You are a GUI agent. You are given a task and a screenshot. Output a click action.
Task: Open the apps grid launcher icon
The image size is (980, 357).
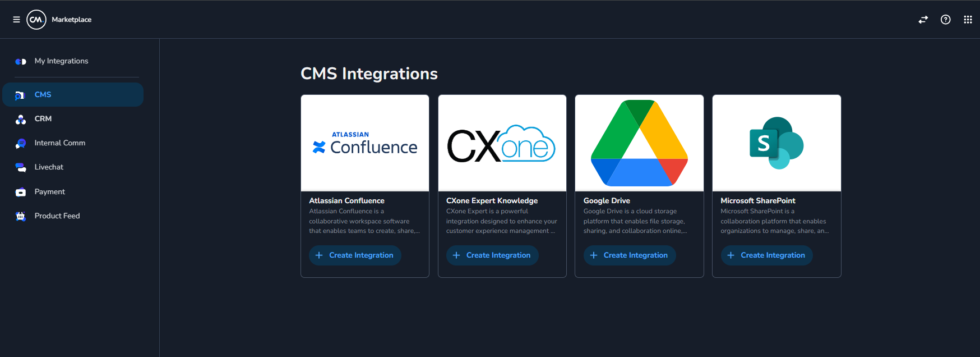tap(968, 20)
